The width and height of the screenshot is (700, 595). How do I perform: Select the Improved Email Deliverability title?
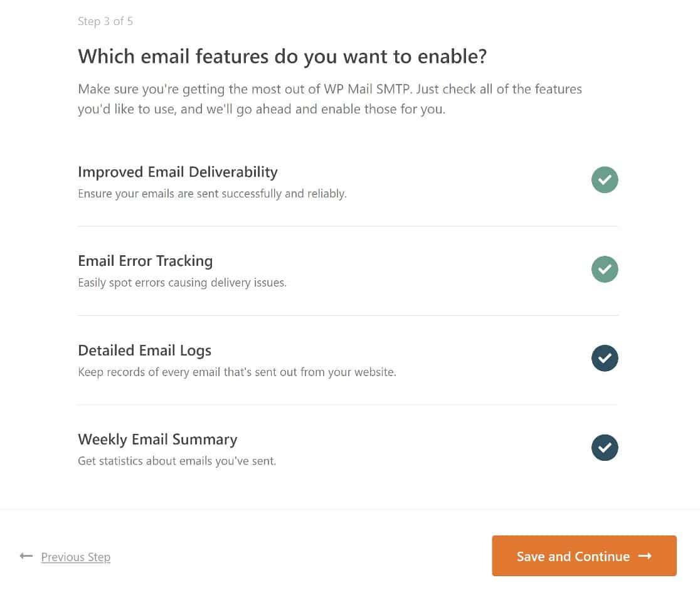coord(178,172)
